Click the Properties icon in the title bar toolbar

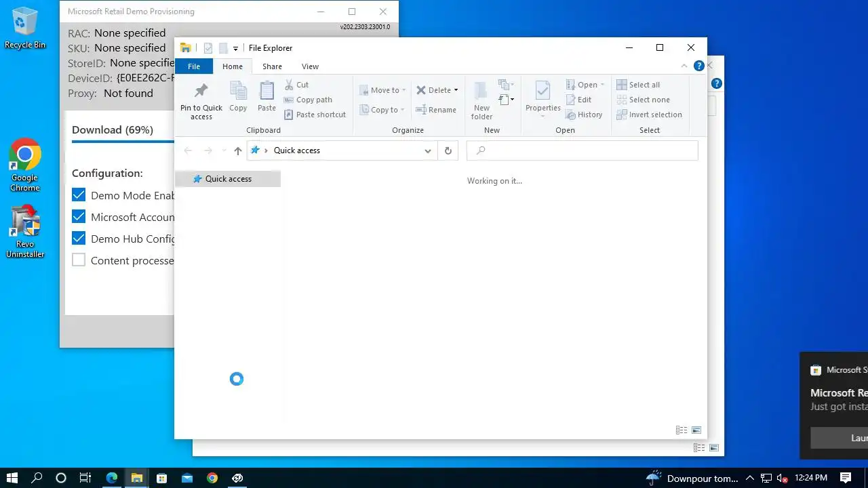click(208, 48)
